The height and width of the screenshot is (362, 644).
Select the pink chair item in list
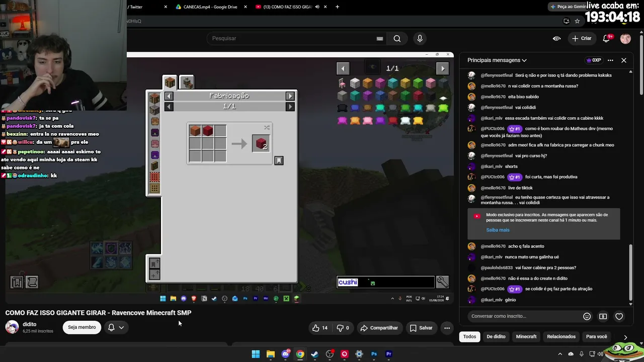[343, 83]
